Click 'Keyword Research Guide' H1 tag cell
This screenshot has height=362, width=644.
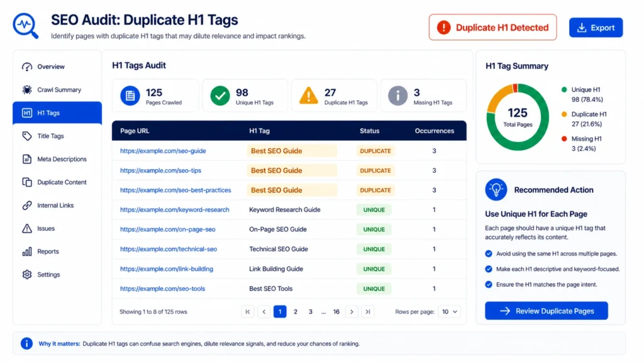point(285,210)
